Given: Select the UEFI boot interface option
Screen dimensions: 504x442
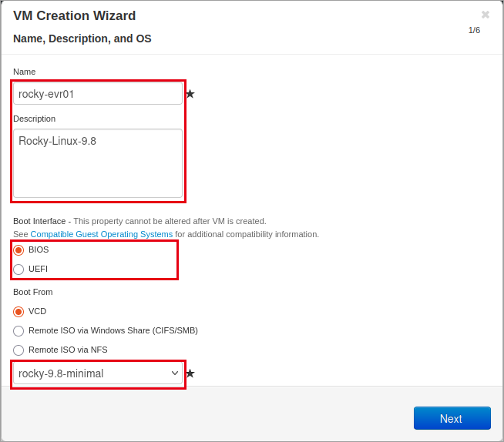Looking at the screenshot, I should [x=18, y=270].
